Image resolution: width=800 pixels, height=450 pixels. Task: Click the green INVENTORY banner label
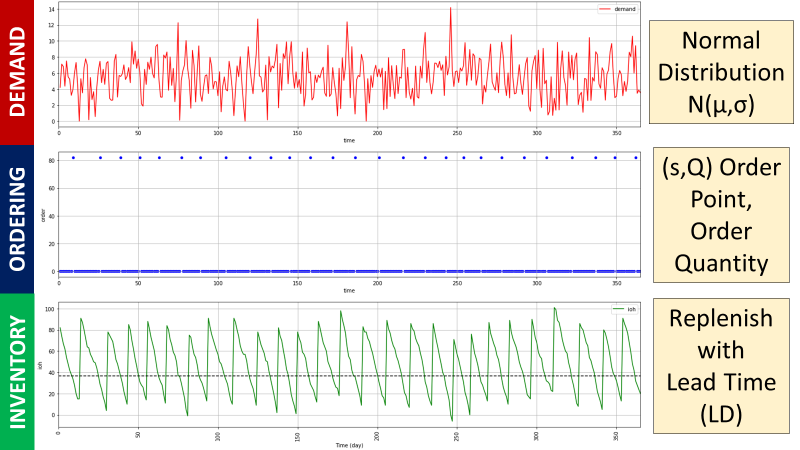(x=17, y=371)
